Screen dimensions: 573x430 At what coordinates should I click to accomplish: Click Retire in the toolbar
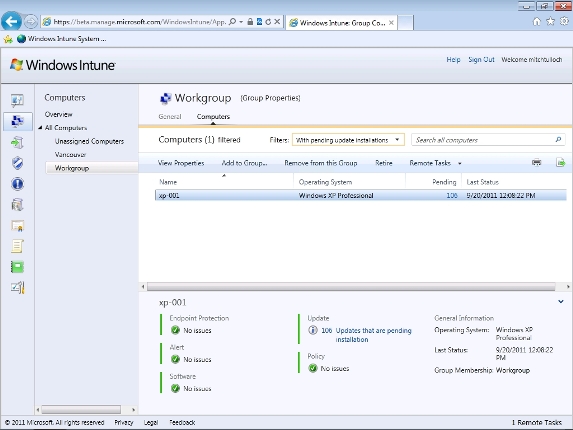(384, 163)
